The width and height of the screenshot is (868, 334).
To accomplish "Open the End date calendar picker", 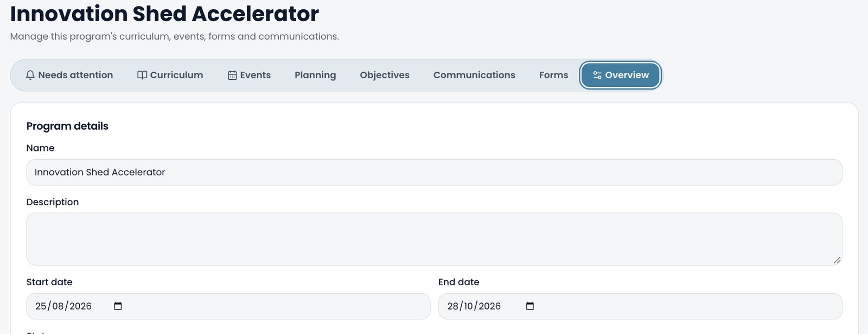I will point(530,306).
